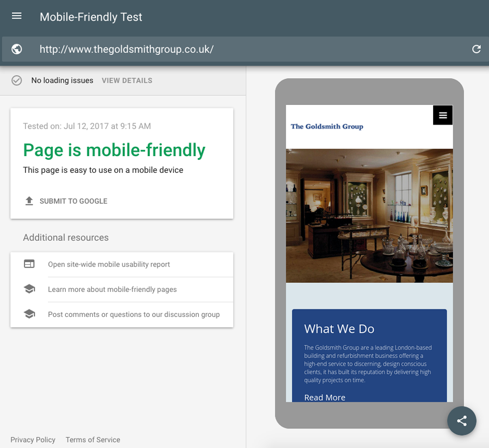The height and width of the screenshot is (448, 489).
Task: Open site-wide mobile usability report
Action: pyautogui.click(x=109, y=264)
